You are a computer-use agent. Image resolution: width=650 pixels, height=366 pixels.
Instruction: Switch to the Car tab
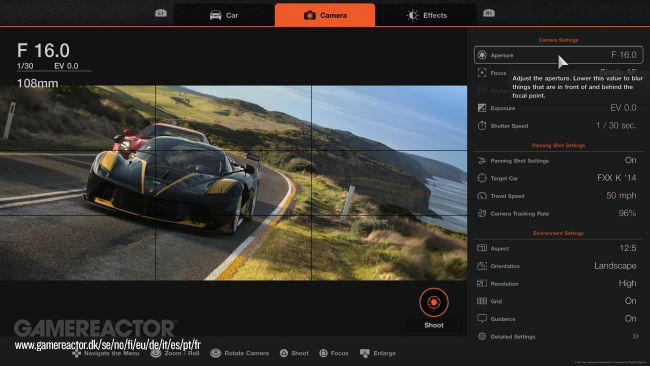223,15
